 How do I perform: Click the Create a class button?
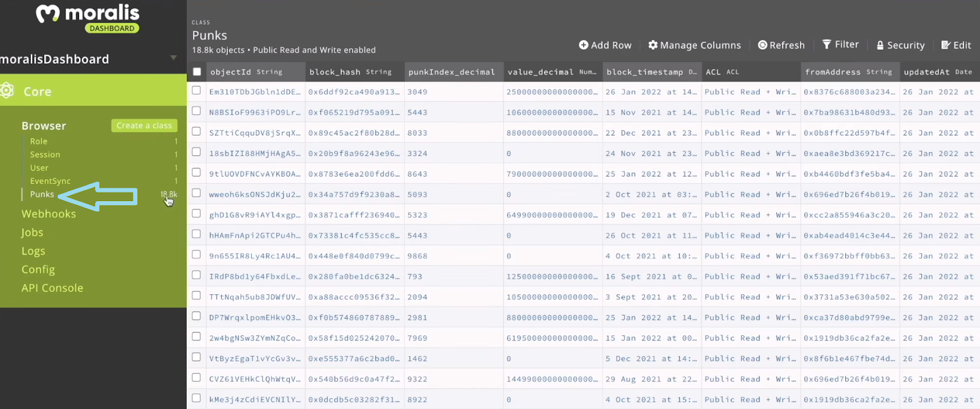point(145,125)
